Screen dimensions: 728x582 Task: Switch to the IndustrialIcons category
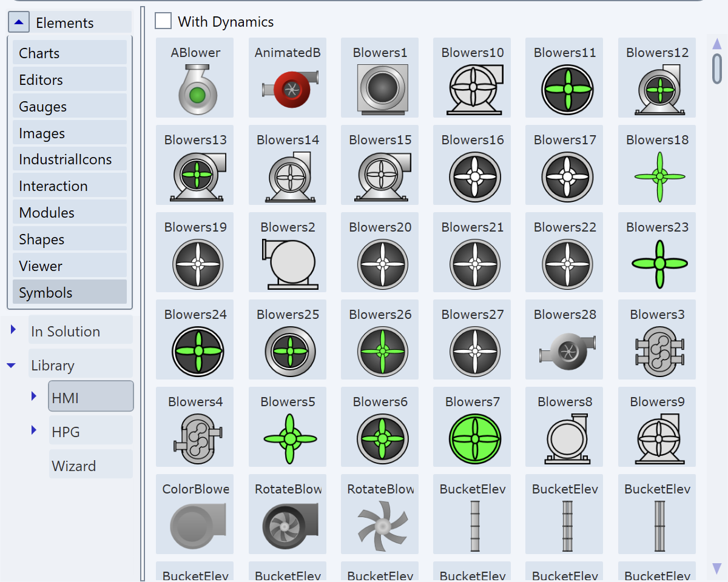(x=70, y=159)
